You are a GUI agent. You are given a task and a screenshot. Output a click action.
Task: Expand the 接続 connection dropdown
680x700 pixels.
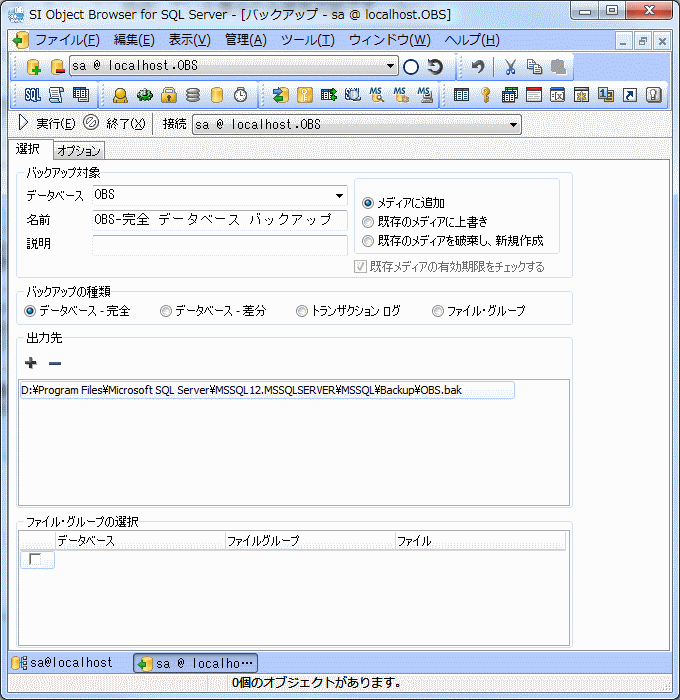pos(513,125)
